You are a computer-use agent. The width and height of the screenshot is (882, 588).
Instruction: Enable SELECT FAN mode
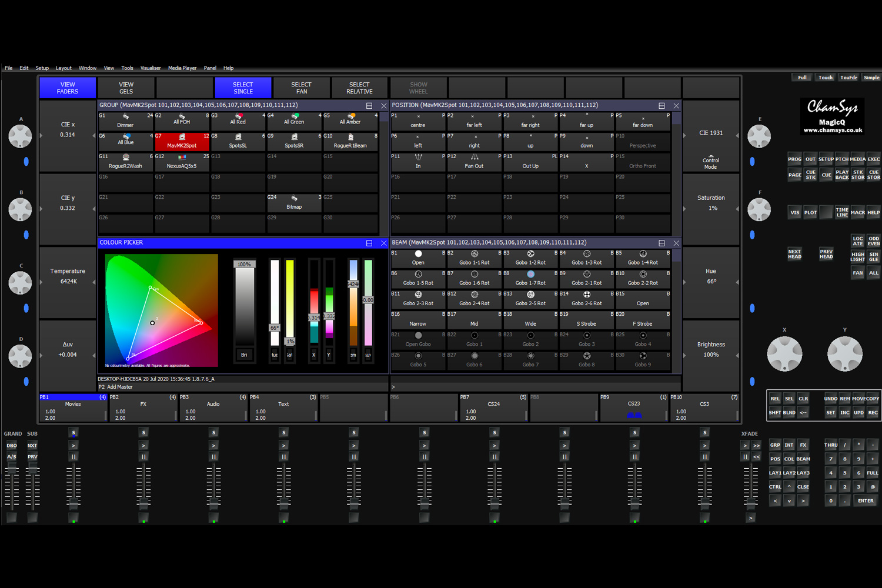point(301,88)
